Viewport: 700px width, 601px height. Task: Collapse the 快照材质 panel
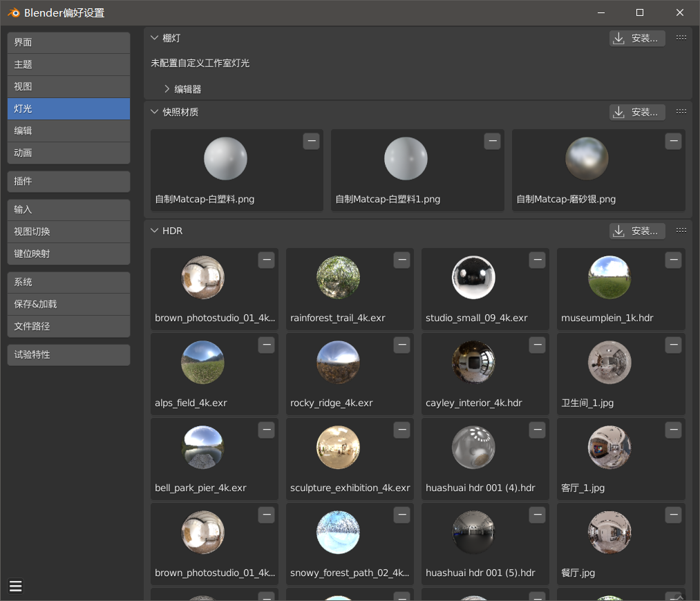click(x=155, y=111)
